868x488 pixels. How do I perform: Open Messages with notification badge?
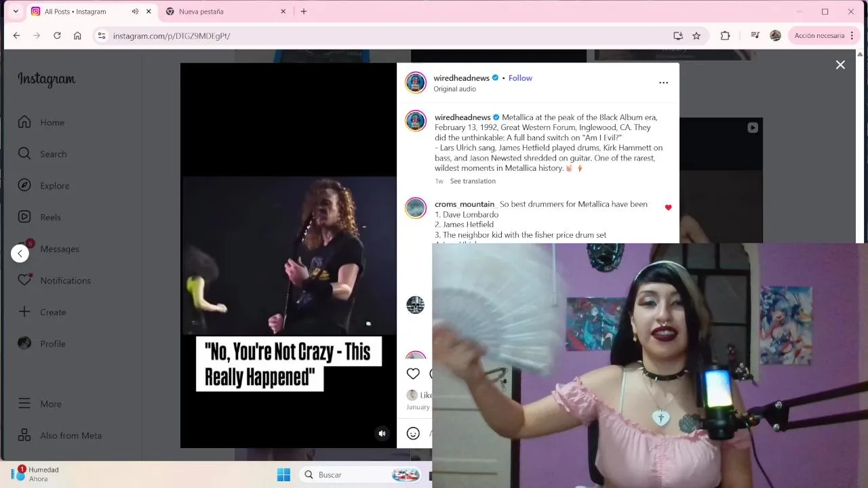48,248
